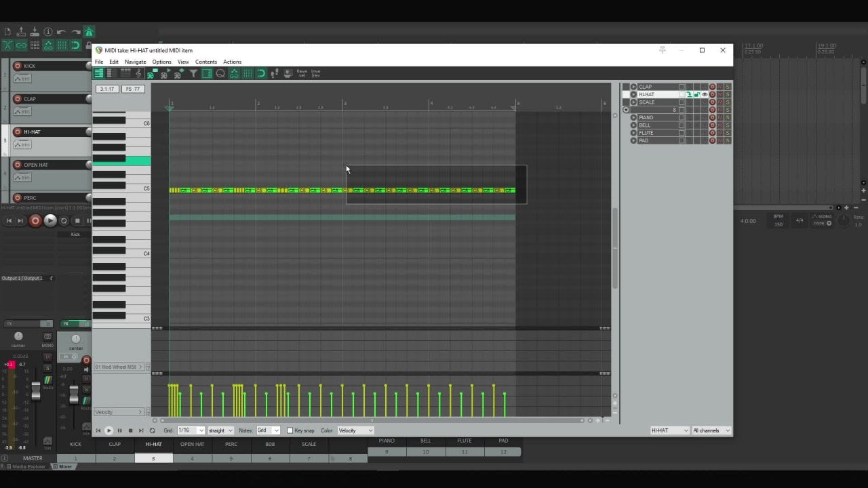
Task: Click the record arm icon on CLAP row
Action: click(x=712, y=87)
